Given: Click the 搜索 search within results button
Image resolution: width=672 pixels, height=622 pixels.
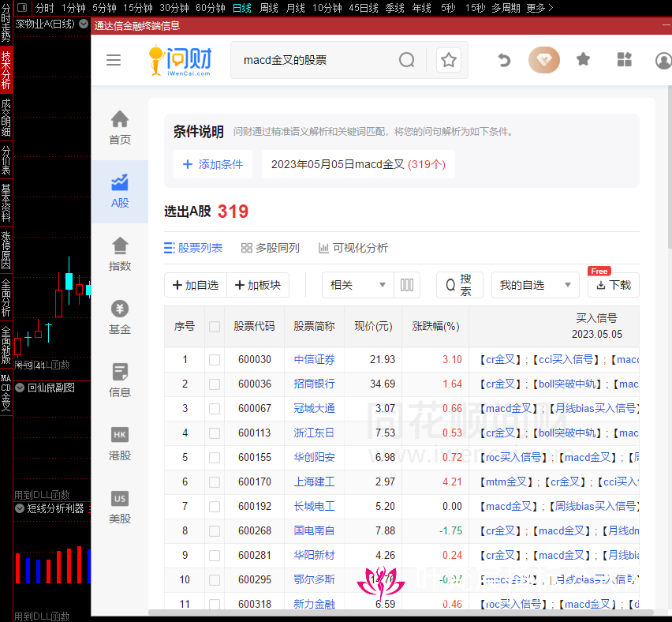Looking at the screenshot, I should click(x=459, y=285).
